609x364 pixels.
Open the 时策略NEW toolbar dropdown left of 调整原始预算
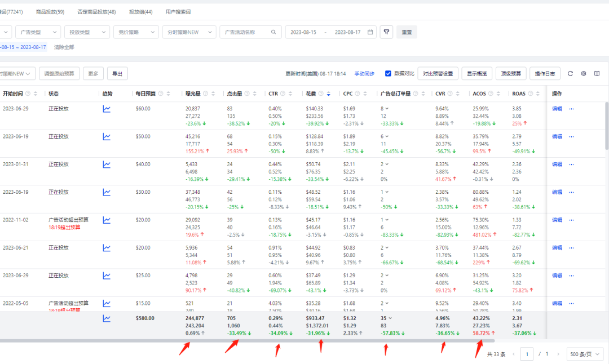(x=17, y=73)
